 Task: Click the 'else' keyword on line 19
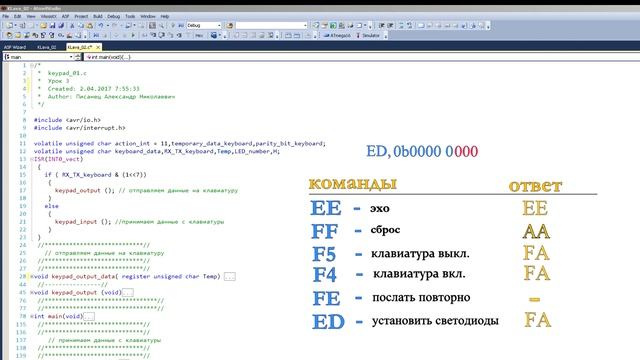pos(51,206)
